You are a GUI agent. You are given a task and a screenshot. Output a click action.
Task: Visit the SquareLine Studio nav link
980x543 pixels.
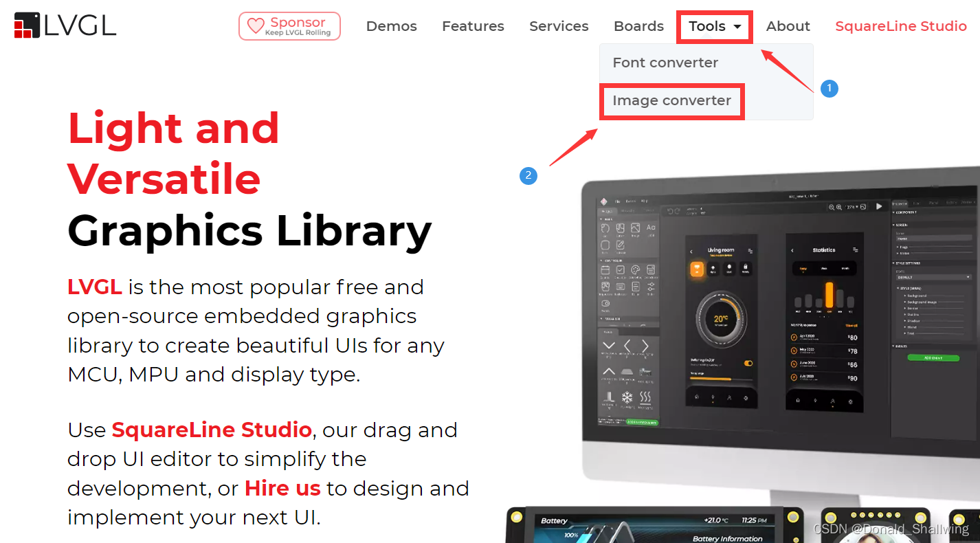tap(901, 26)
